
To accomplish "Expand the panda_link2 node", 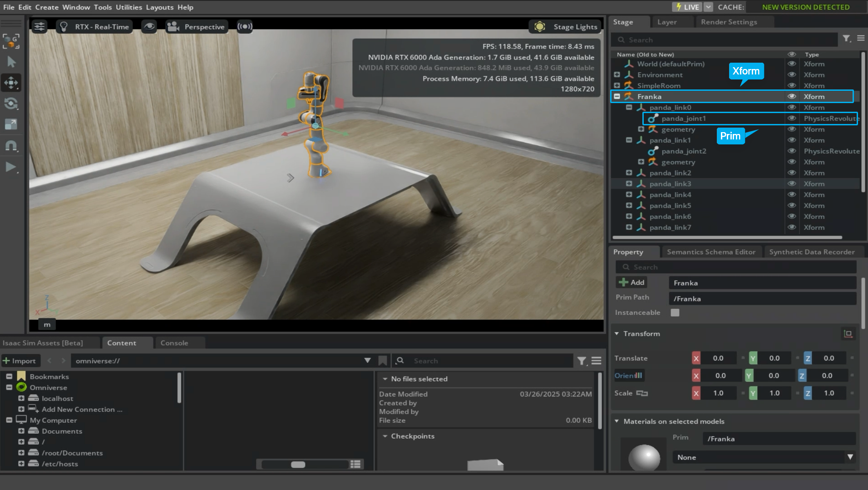I will tap(629, 173).
